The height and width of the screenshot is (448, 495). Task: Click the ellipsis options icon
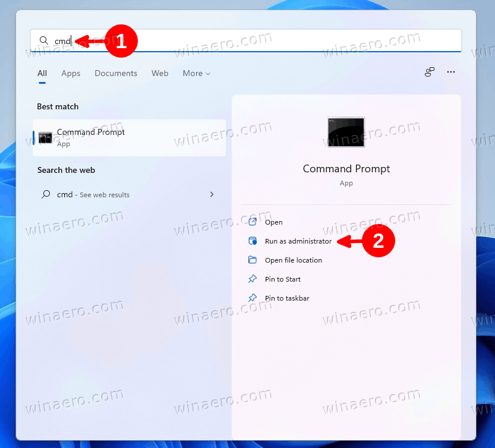(451, 72)
